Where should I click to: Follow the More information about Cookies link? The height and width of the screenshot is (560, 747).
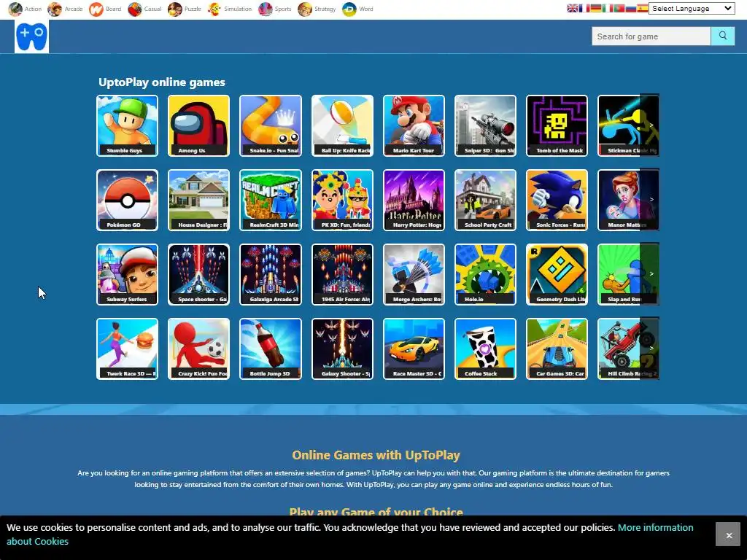pos(656,528)
